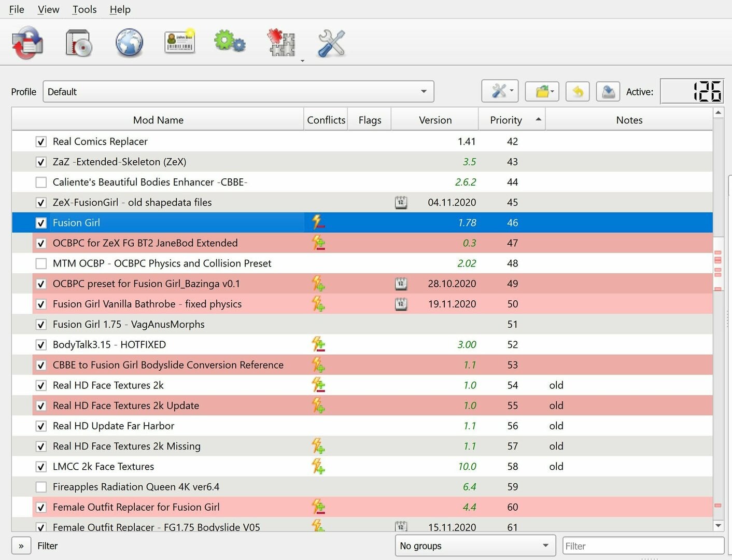This screenshot has width=732, height=560.
Task: Open Settings wrench and screwdriver icon
Action: 331,43
